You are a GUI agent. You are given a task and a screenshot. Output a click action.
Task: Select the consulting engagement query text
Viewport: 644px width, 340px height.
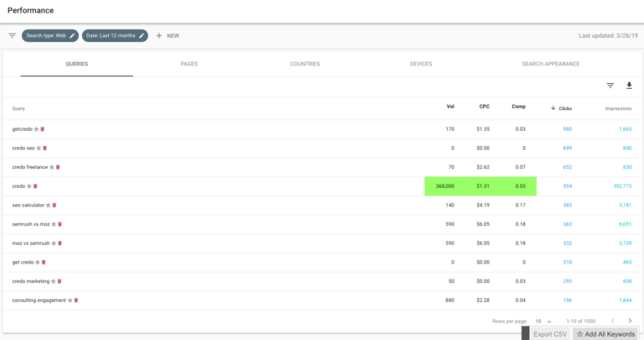coord(39,301)
